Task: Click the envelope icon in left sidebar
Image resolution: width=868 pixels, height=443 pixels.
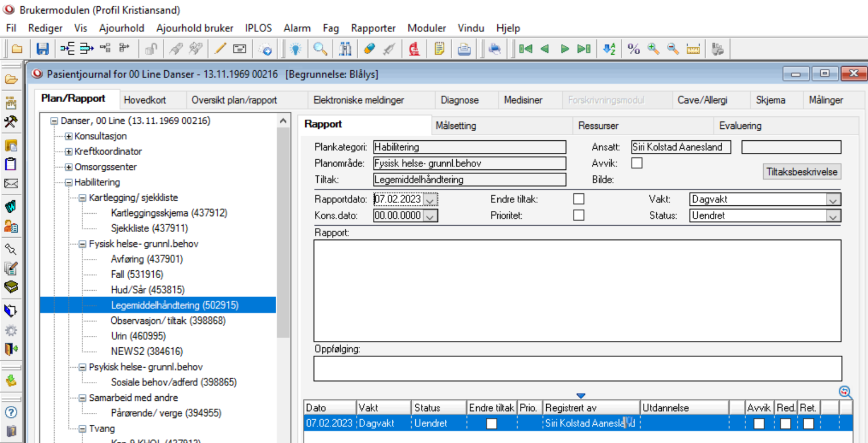Action: (x=11, y=184)
